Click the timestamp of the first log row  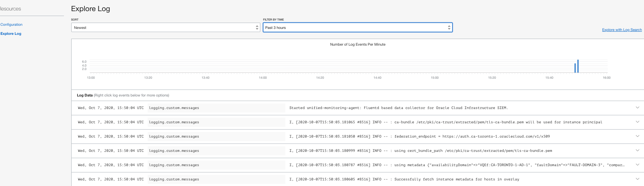[x=111, y=108]
